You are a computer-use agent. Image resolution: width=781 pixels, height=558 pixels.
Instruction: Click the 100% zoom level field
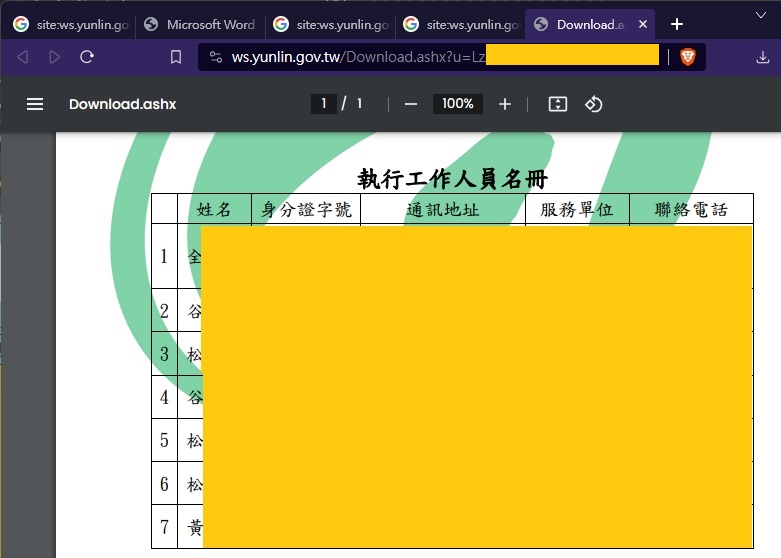(458, 104)
